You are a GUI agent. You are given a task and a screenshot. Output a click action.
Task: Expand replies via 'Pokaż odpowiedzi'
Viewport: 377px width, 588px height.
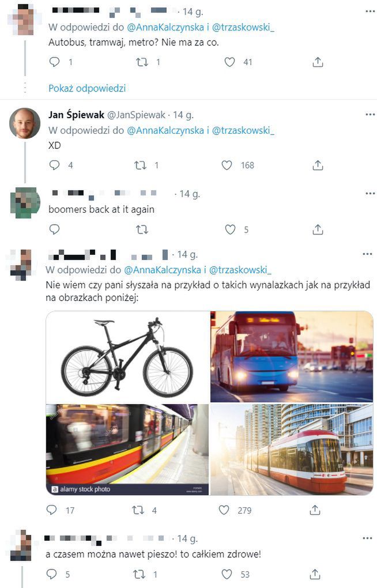coord(87,88)
